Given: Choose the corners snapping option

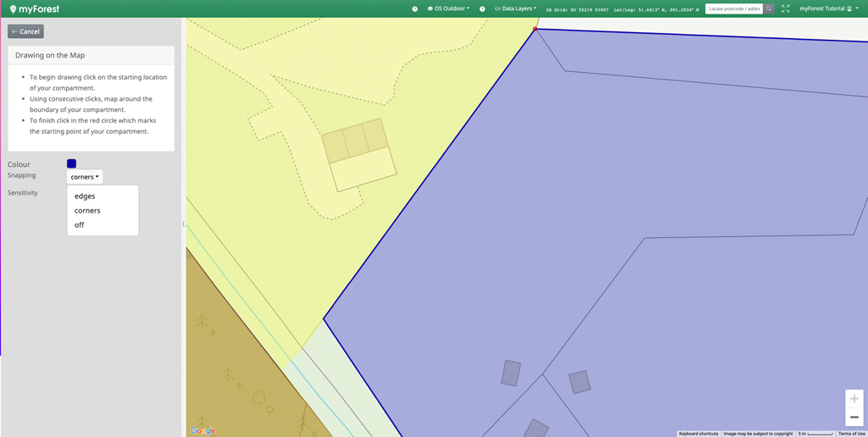Looking at the screenshot, I should 87,210.
